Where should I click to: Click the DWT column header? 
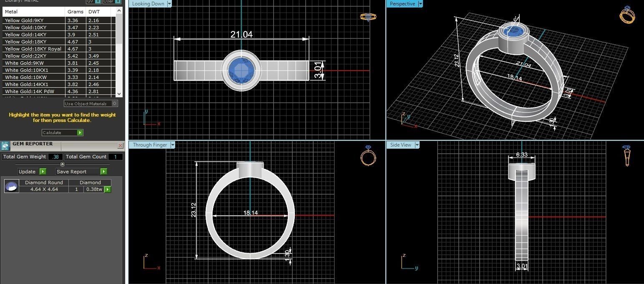point(98,12)
